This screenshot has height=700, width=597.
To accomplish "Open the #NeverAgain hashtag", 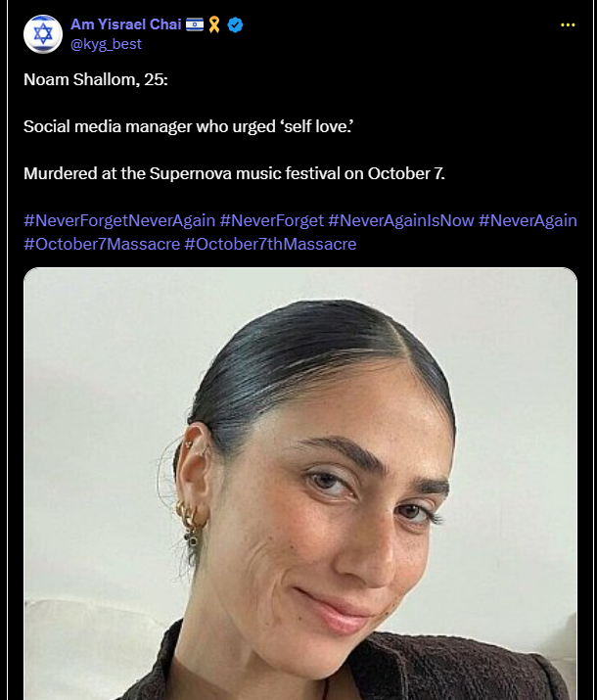I will click(528, 220).
